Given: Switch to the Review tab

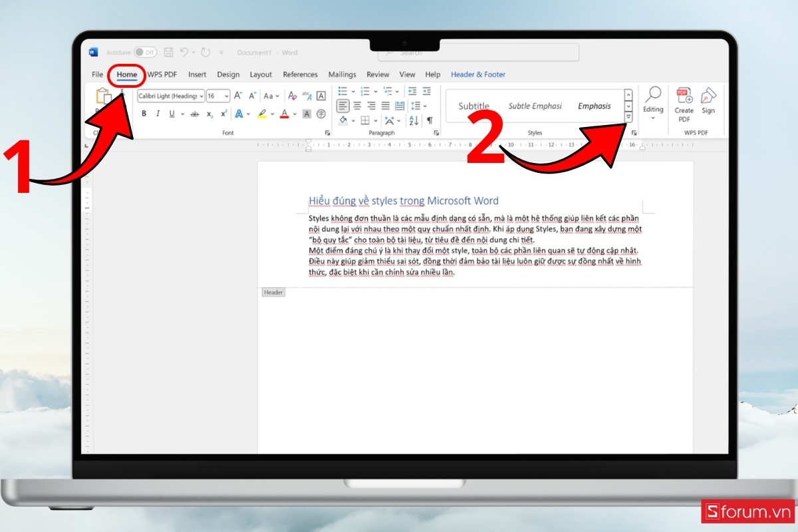Looking at the screenshot, I should tap(378, 74).
